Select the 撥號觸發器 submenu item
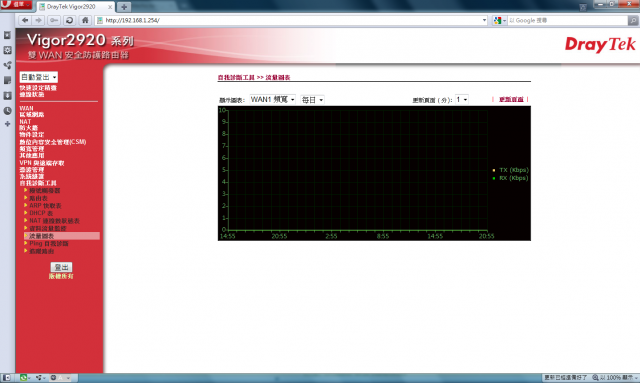The width and height of the screenshot is (640, 383). click(45, 191)
